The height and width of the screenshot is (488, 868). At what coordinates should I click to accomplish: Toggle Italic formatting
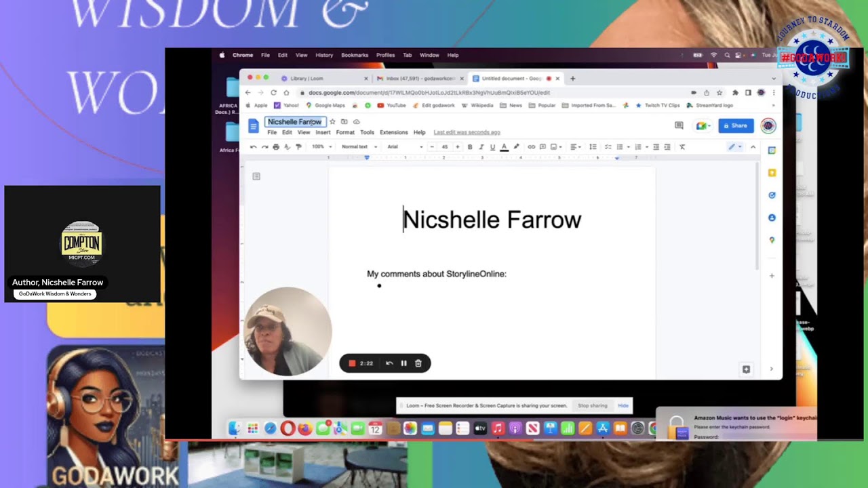[x=481, y=147]
